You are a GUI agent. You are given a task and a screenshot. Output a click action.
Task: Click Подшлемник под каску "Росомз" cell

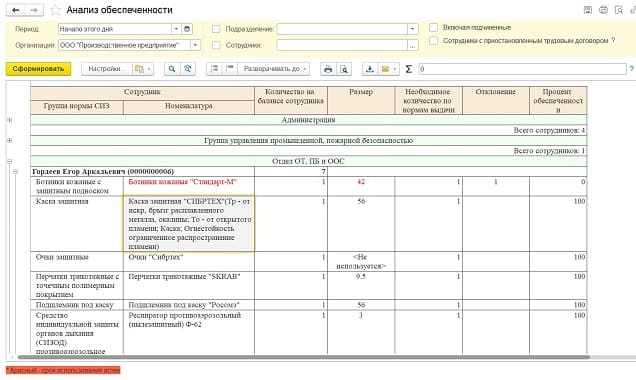pos(189,305)
